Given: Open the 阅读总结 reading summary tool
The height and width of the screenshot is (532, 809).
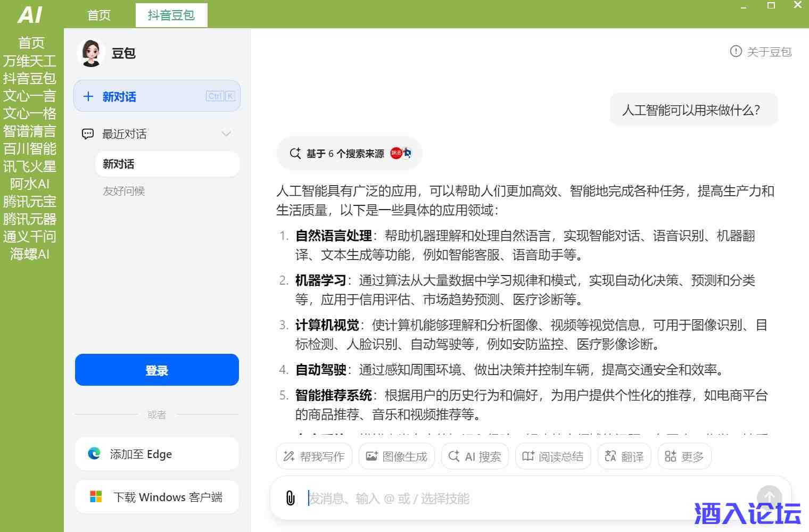Looking at the screenshot, I should [553, 456].
